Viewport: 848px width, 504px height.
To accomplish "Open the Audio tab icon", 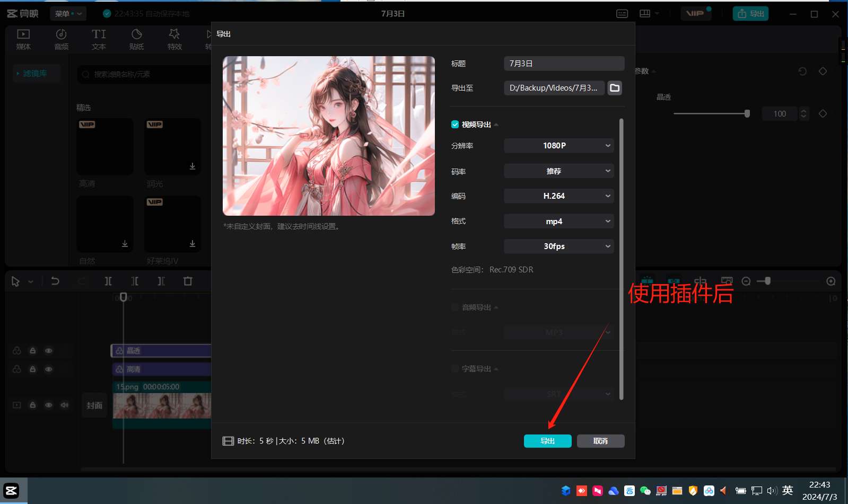I will click(61, 39).
